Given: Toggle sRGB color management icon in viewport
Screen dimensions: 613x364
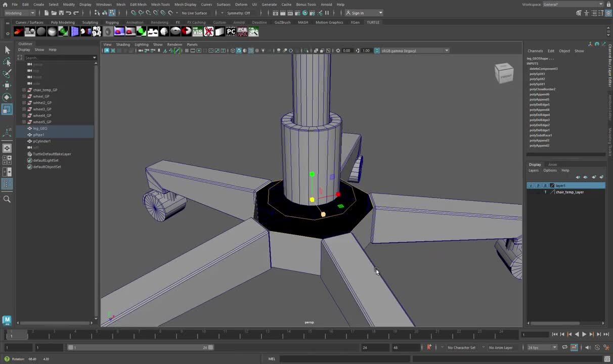Looking at the screenshot, I should click(x=377, y=51).
